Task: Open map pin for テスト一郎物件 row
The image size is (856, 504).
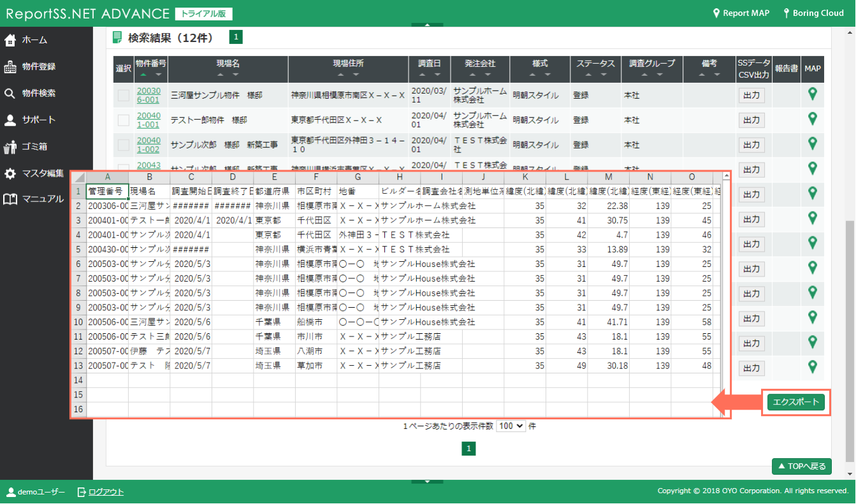Action: pyautogui.click(x=812, y=119)
